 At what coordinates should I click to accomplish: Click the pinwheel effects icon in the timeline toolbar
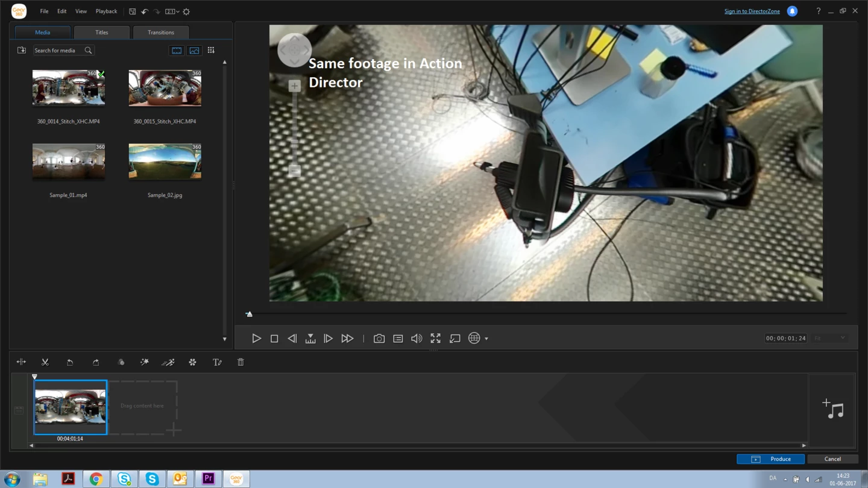point(193,362)
